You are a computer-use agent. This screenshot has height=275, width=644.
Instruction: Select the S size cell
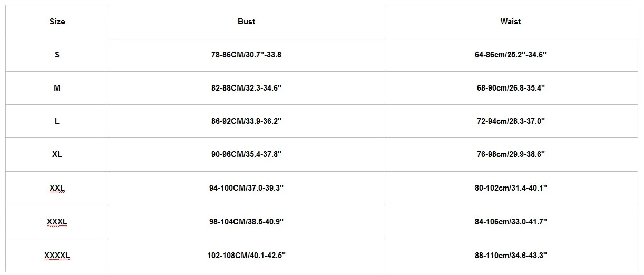(x=57, y=55)
